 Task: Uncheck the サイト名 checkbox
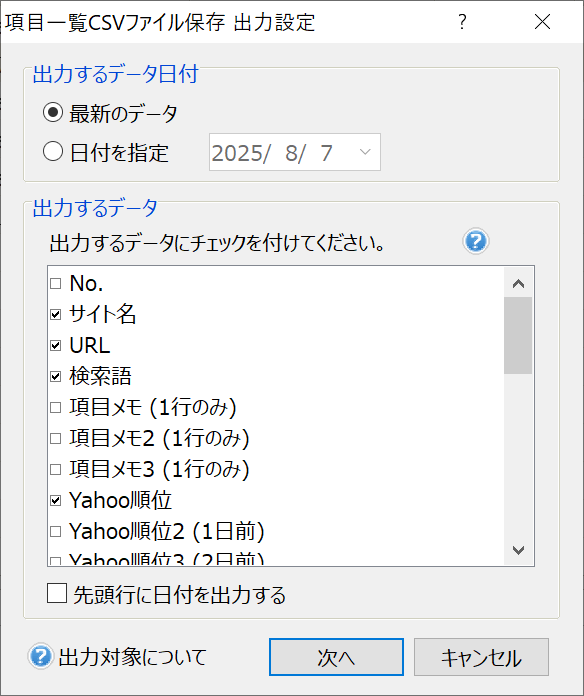pyautogui.click(x=55, y=314)
